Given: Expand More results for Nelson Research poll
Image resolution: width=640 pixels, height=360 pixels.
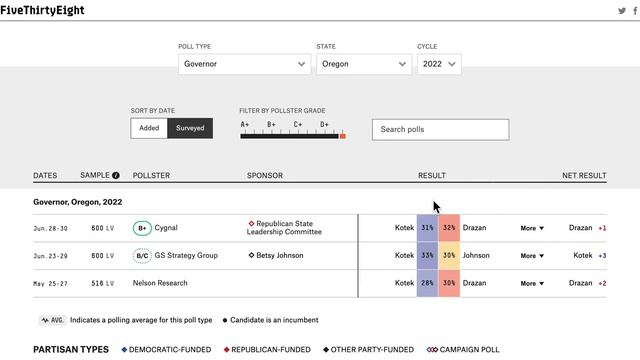Looking at the screenshot, I should coord(532,283).
